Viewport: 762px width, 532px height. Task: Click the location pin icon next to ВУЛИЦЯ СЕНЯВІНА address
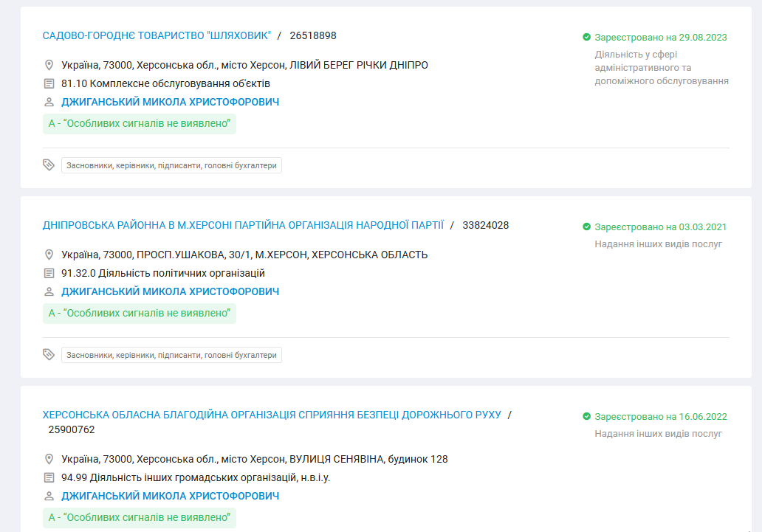(x=49, y=459)
